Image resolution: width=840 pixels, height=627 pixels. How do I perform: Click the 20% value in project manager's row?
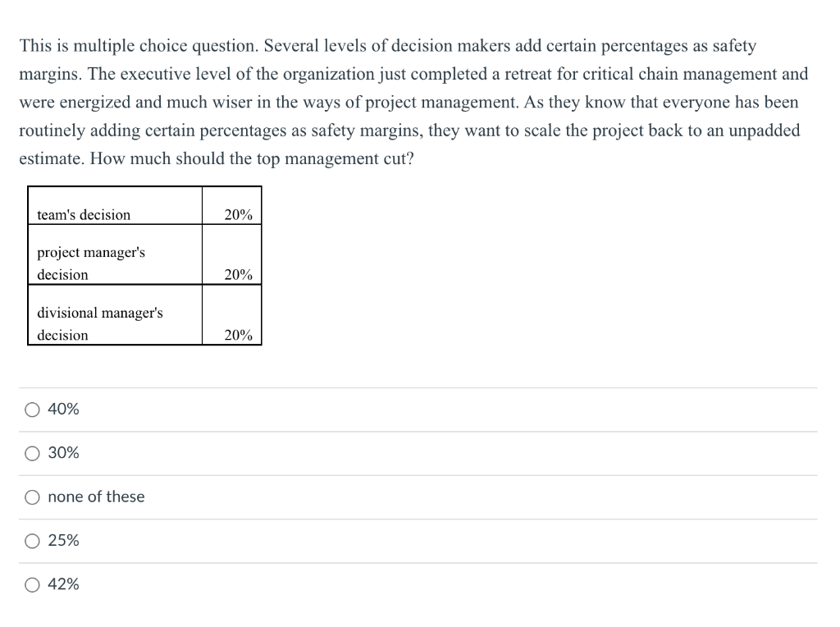point(238,275)
